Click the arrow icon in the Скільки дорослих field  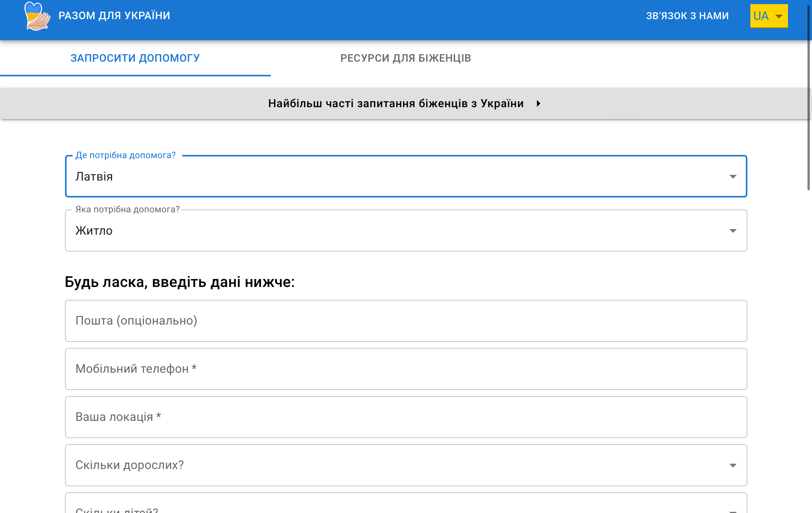(733, 465)
